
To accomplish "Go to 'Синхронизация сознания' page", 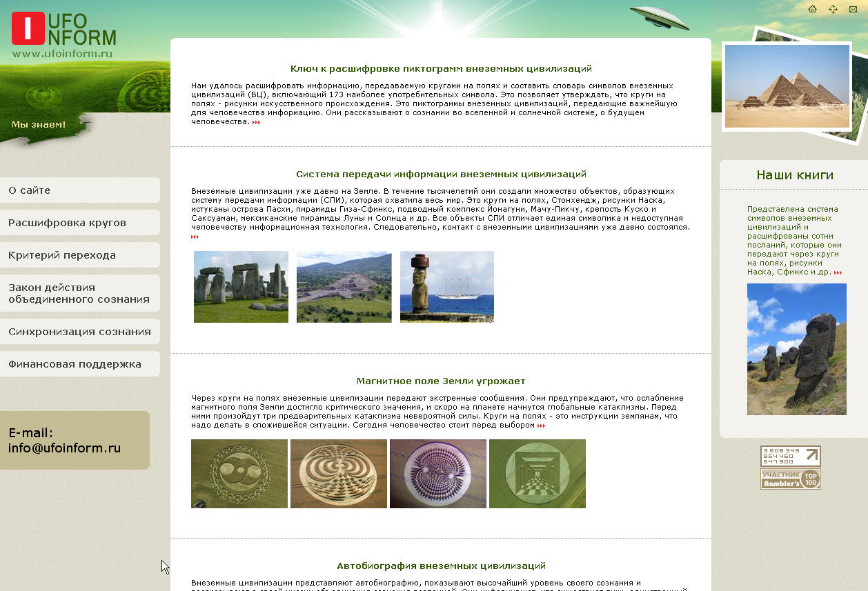I will tap(79, 332).
